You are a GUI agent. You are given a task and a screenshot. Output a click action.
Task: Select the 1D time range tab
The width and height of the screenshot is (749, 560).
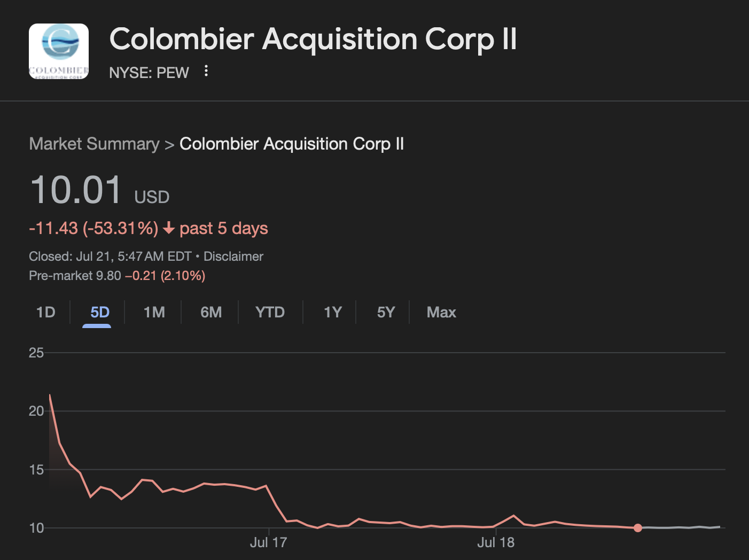coord(46,312)
